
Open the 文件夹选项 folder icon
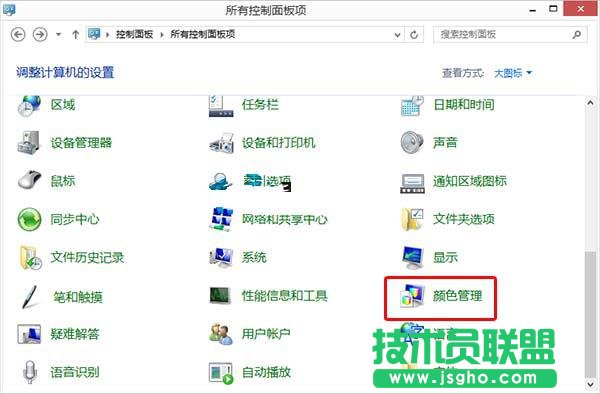pyautogui.click(x=412, y=219)
